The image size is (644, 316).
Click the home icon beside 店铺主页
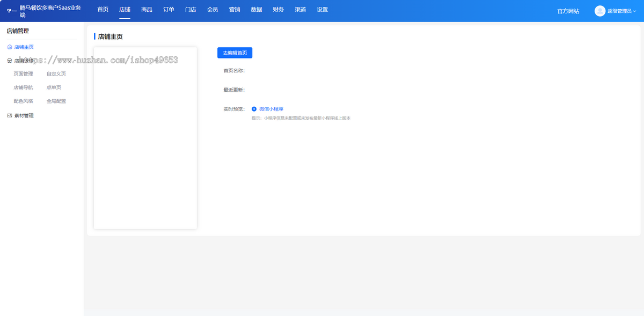click(x=10, y=47)
